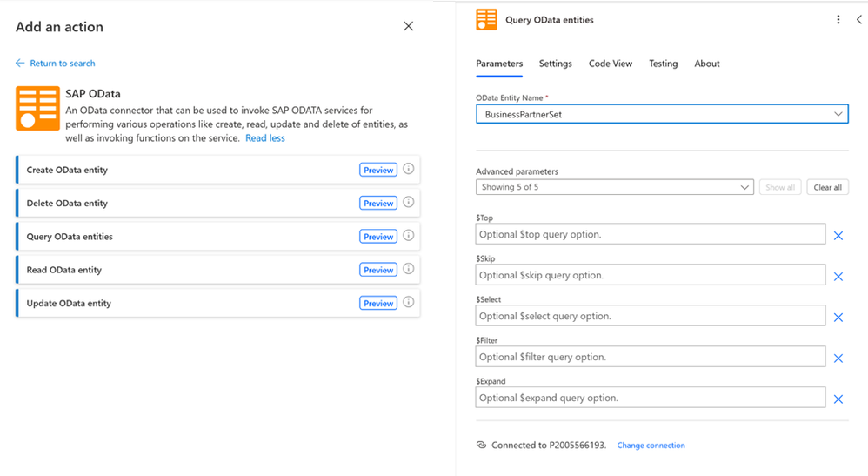The width and height of the screenshot is (868, 476).
Task: Open the three-dot more options menu
Action: pos(838,20)
